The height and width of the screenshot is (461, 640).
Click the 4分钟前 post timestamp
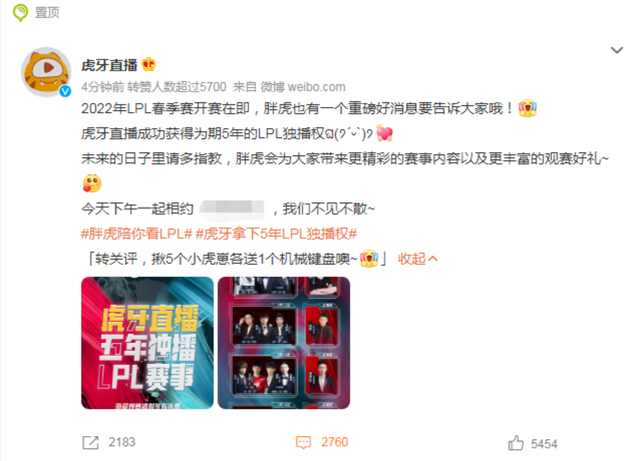(x=103, y=87)
